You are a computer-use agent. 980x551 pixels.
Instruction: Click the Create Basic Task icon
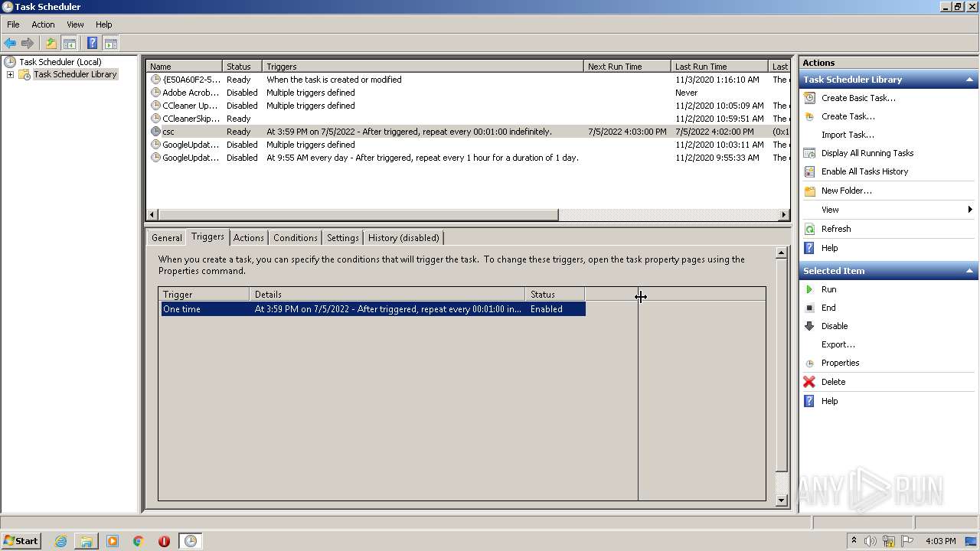809,98
